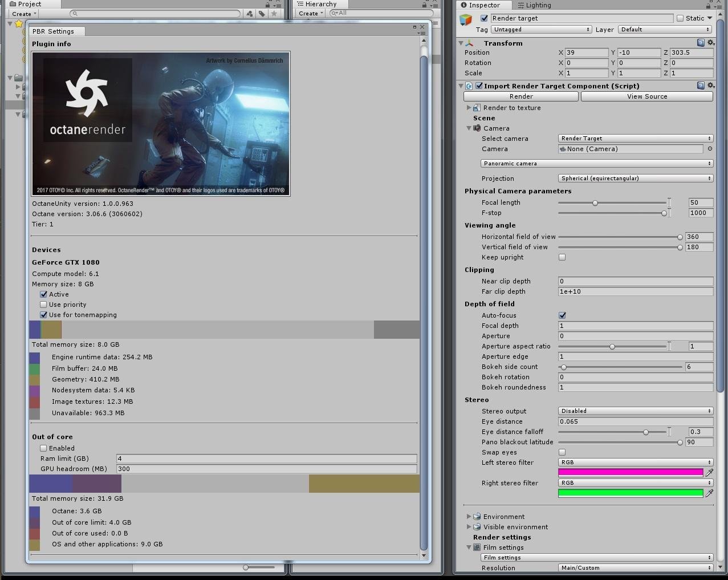Enable the Static checkbox

pos(680,18)
